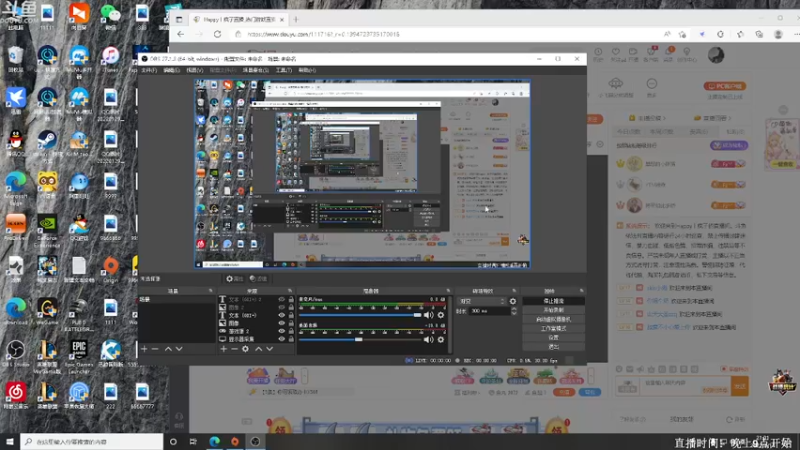Toggle lock on 显示器采集 source
The image size is (800, 450).
[291, 339]
